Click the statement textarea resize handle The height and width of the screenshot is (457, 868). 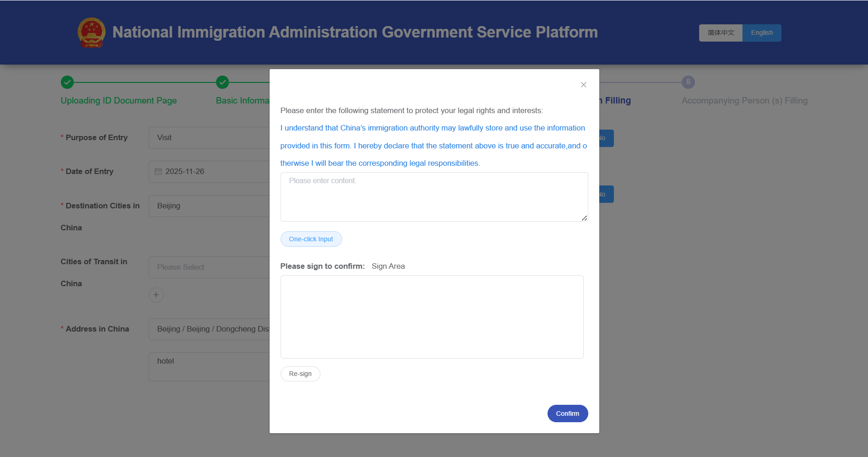click(584, 218)
